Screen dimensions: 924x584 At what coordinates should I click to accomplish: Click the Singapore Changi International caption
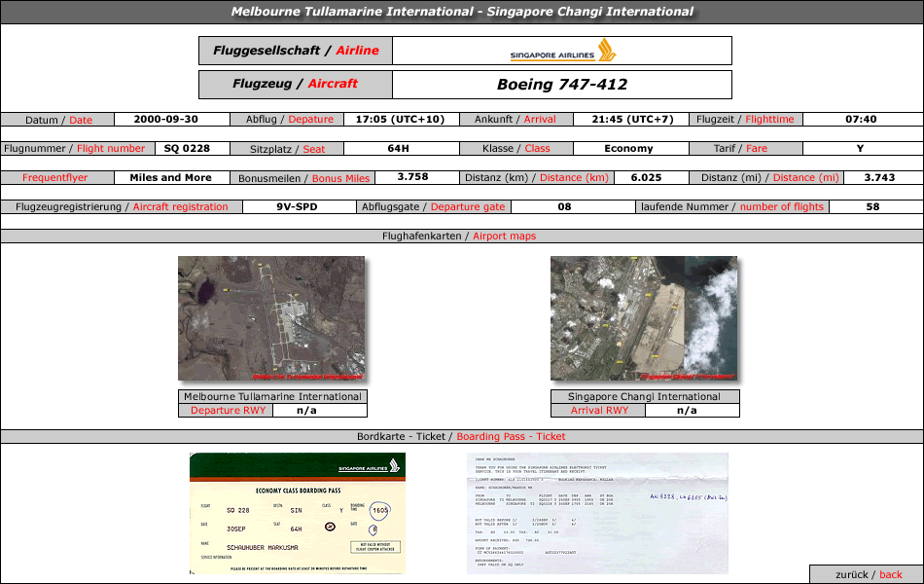pos(644,396)
